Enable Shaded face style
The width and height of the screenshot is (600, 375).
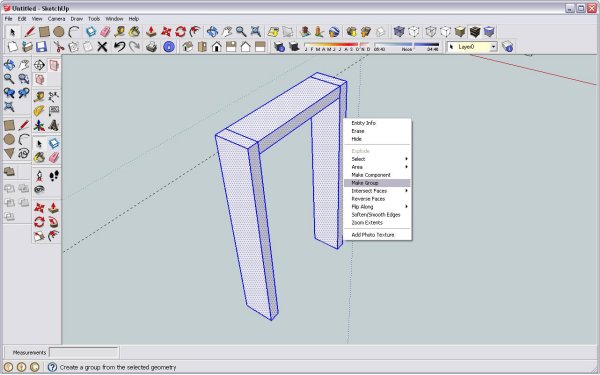[460, 31]
